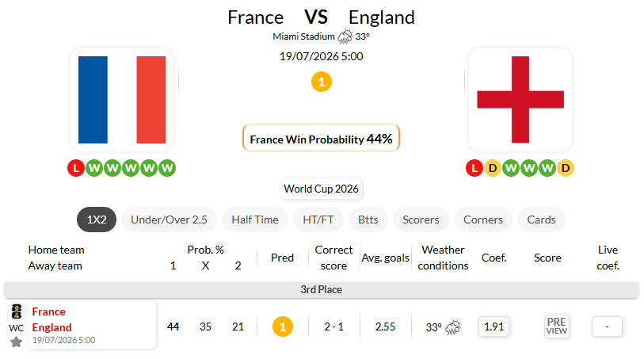Open the Btts tab
The height and width of the screenshot is (359, 644).
368,220
